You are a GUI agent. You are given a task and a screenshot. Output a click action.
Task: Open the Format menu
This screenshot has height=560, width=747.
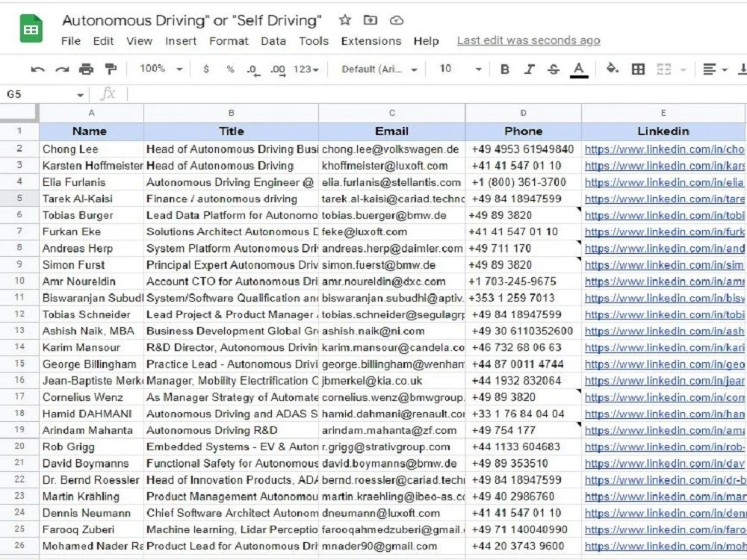(x=229, y=41)
